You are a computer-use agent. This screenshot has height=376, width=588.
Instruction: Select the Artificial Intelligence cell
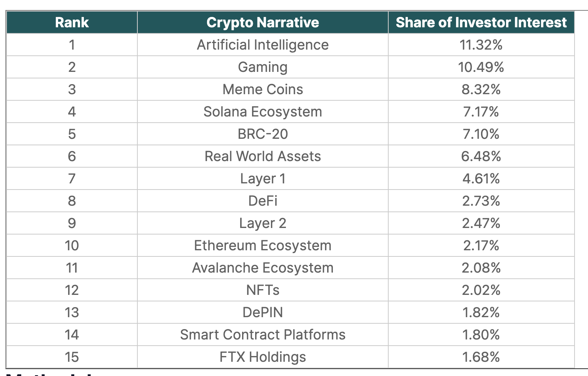[262, 45]
